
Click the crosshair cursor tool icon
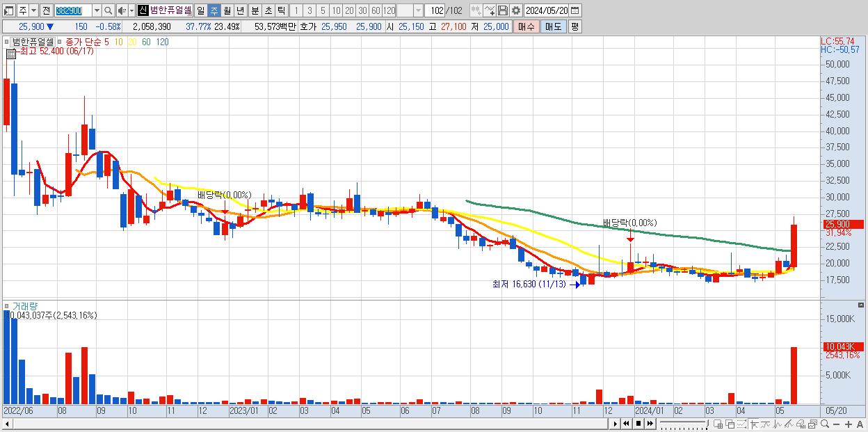coord(755,424)
